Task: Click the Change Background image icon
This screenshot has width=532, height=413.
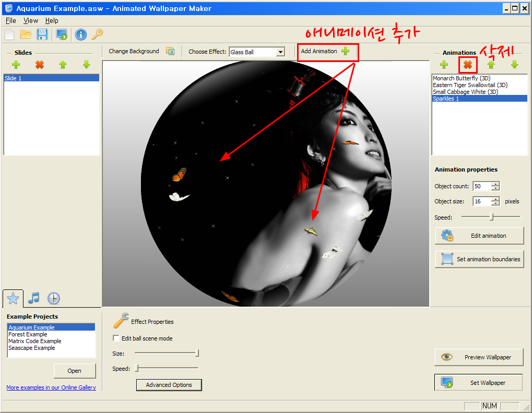Action: 170,51
